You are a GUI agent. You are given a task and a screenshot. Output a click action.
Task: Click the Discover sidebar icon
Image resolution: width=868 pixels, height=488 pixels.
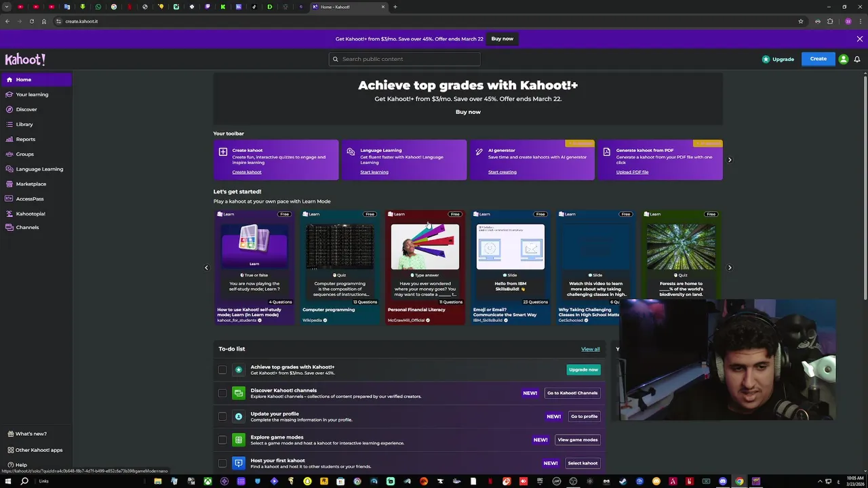[x=9, y=109]
